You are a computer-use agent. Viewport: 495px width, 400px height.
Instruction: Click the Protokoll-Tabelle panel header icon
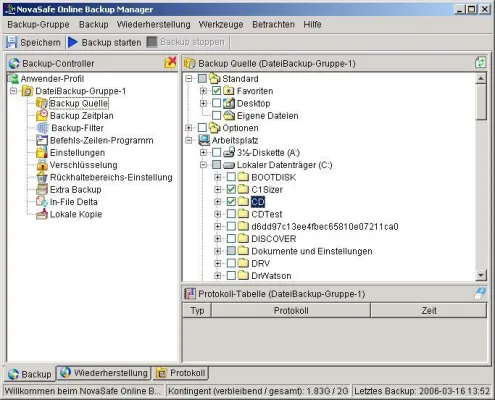click(190, 294)
